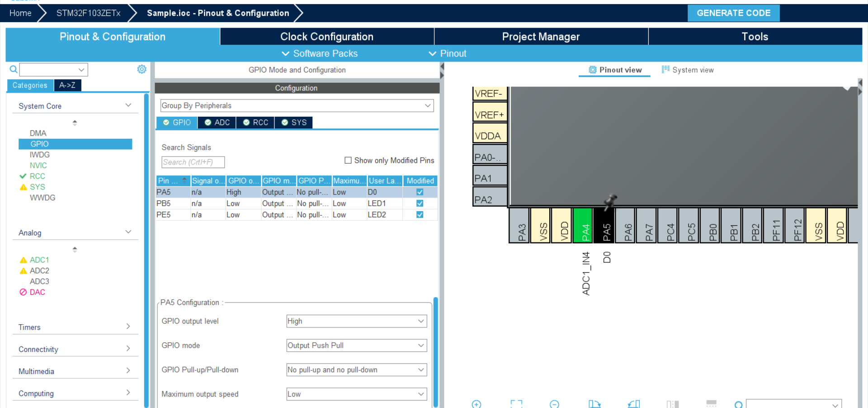The image size is (868, 408).
Task: Rotate the chip pinout counter-clockwise
Action: click(x=634, y=404)
